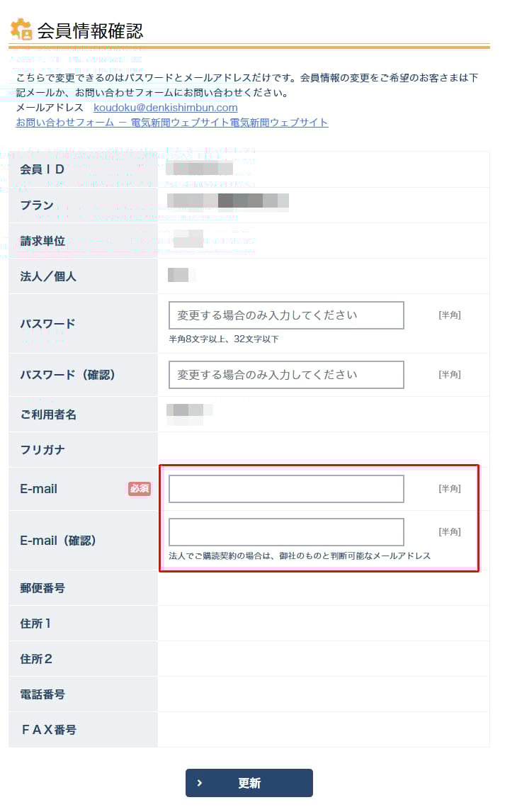Click into the E-mail(確認) field
Screen dimensions: 505x812
coord(286,532)
